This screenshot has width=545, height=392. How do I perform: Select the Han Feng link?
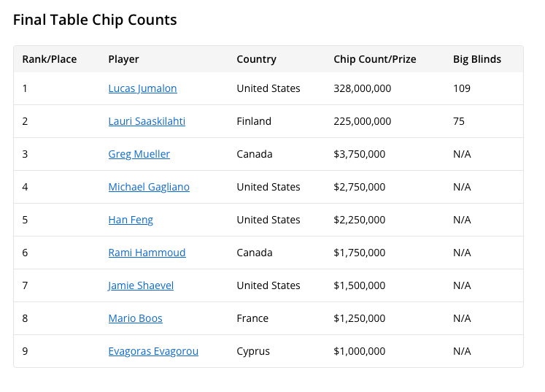[131, 220]
